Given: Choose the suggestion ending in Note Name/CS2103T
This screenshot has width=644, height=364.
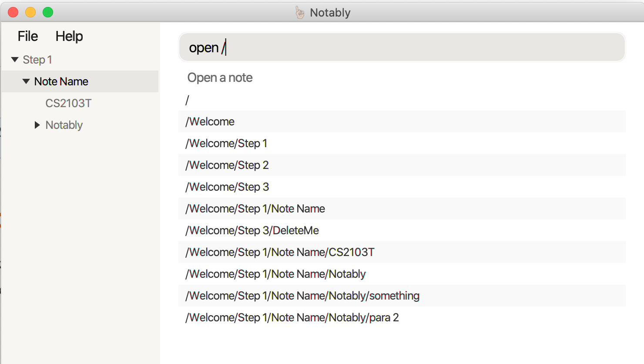Looking at the screenshot, I should [402, 252].
